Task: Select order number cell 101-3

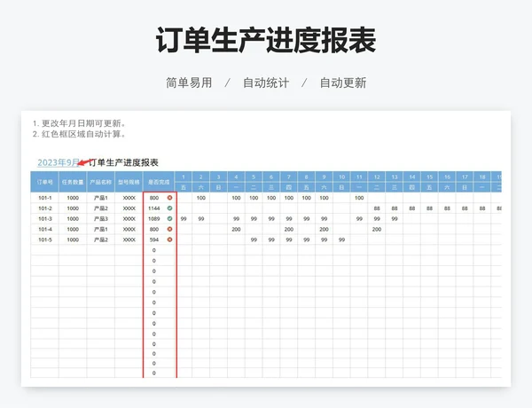Action: [x=45, y=219]
